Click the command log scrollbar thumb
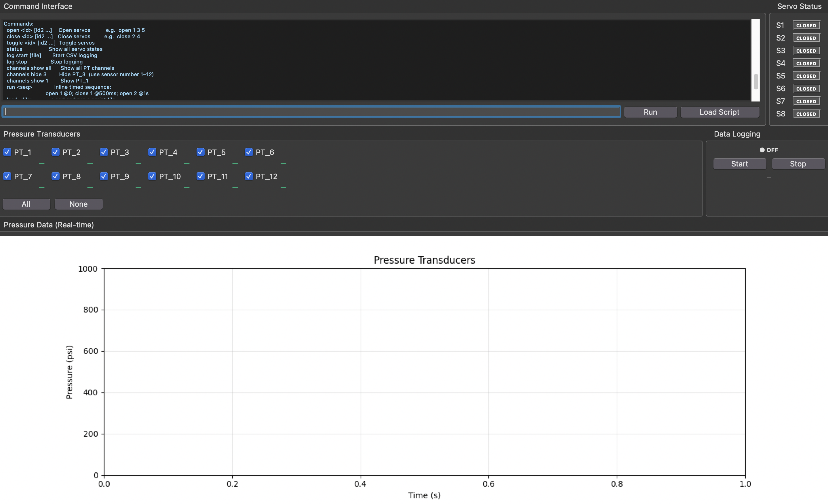 tap(756, 82)
